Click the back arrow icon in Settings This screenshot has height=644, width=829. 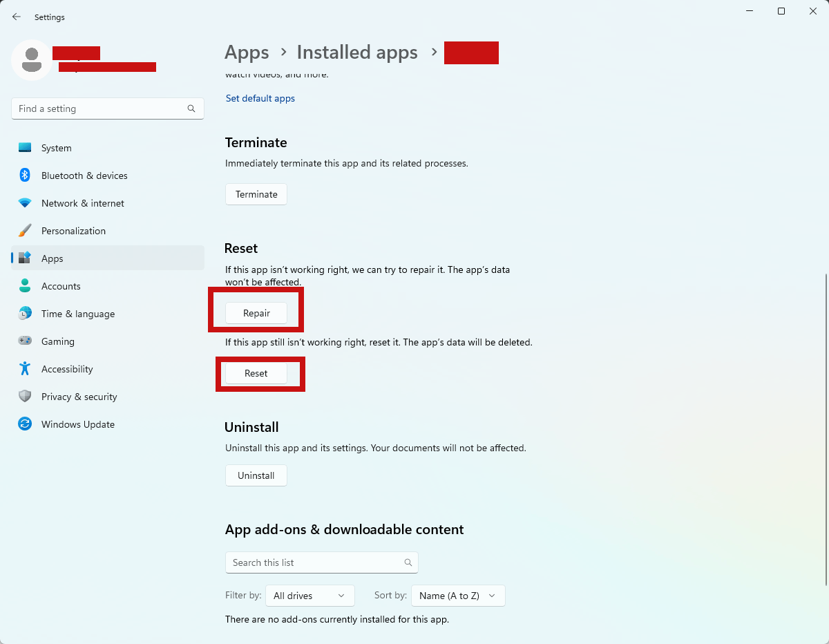17,17
